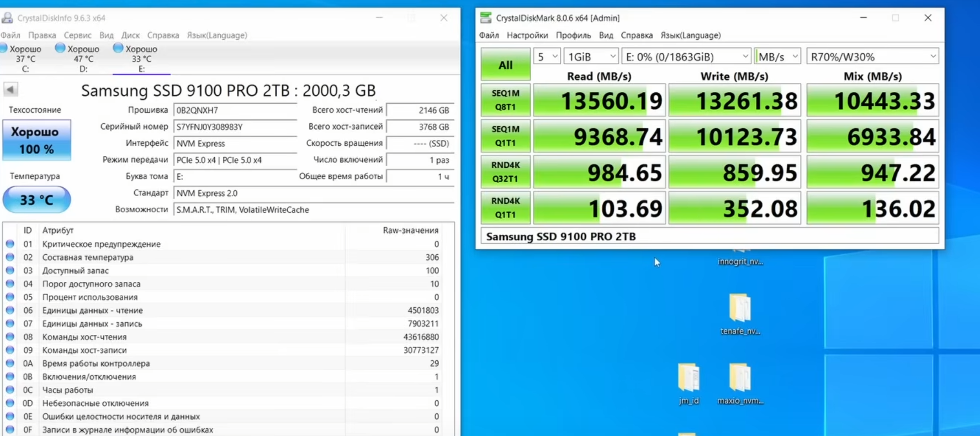Click the SEQ1M Q8T1 read result 13560.19

(x=599, y=100)
